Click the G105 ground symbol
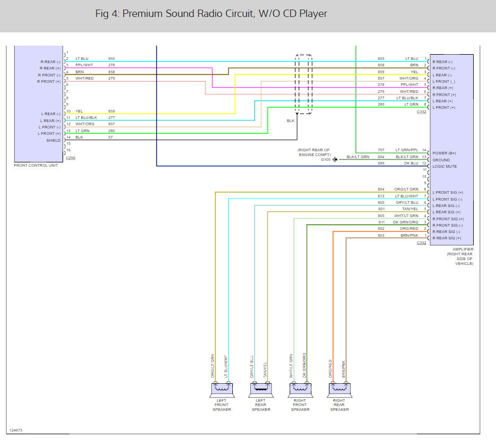This screenshot has height=448, width=496. tap(335, 160)
